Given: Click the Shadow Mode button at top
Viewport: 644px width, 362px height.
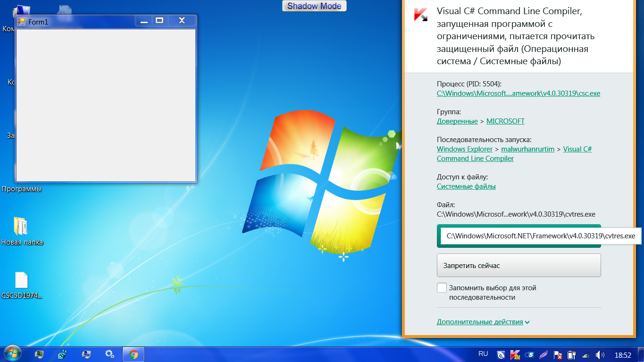Looking at the screenshot, I should pyautogui.click(x=314, y=6).
